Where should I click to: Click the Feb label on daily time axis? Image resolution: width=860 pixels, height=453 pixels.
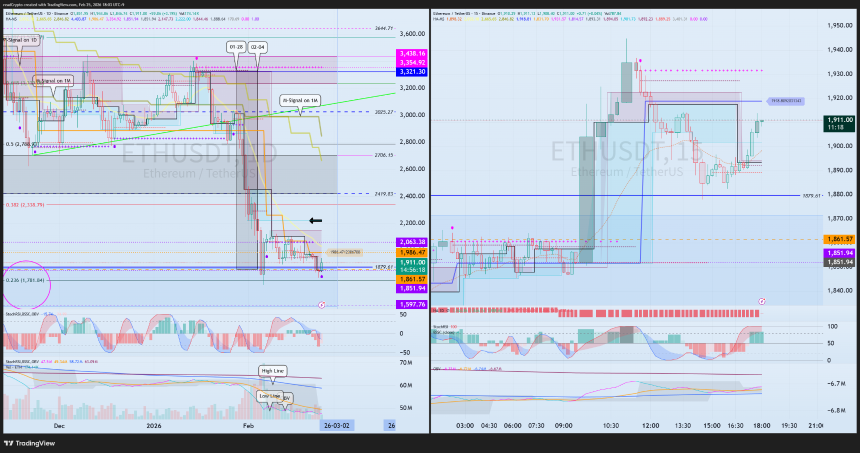coord(248,426)
